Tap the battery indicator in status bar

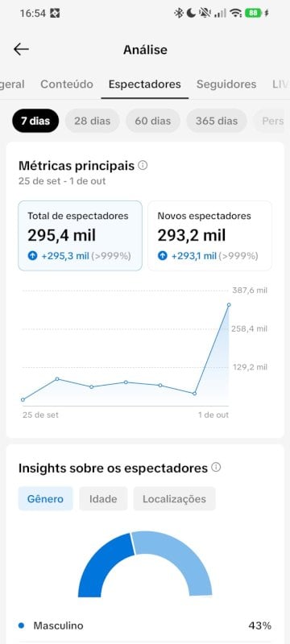click(x=254, y=13)
